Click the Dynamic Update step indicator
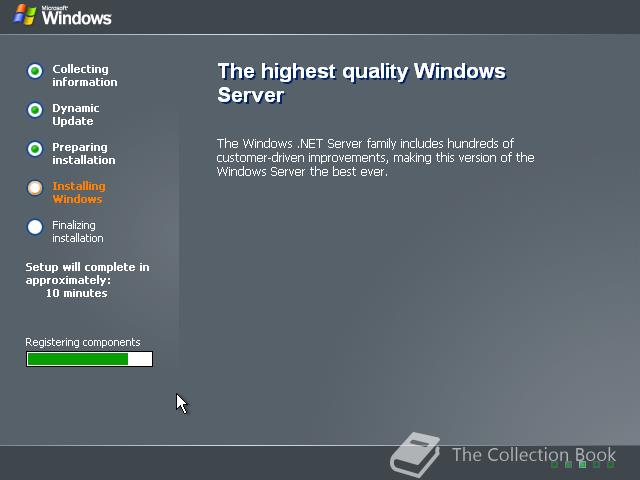Screen dimensions: 640x480 (35, 110)
